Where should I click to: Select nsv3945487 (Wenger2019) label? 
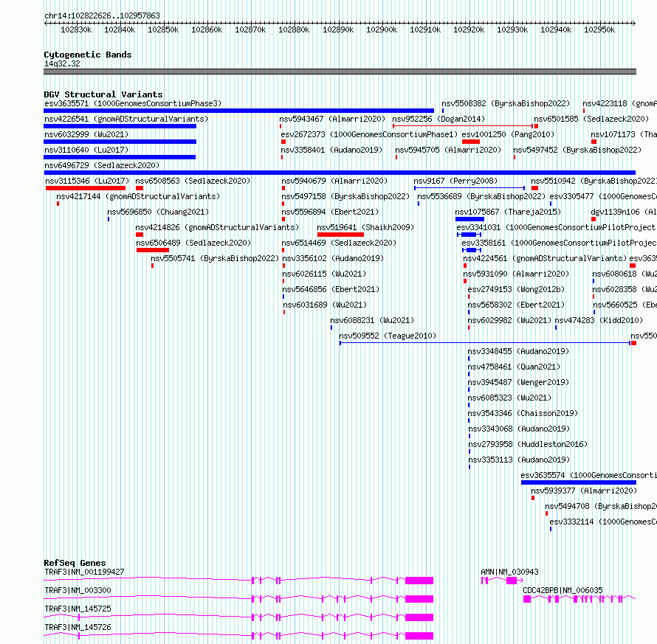click(x=518, y=382)
